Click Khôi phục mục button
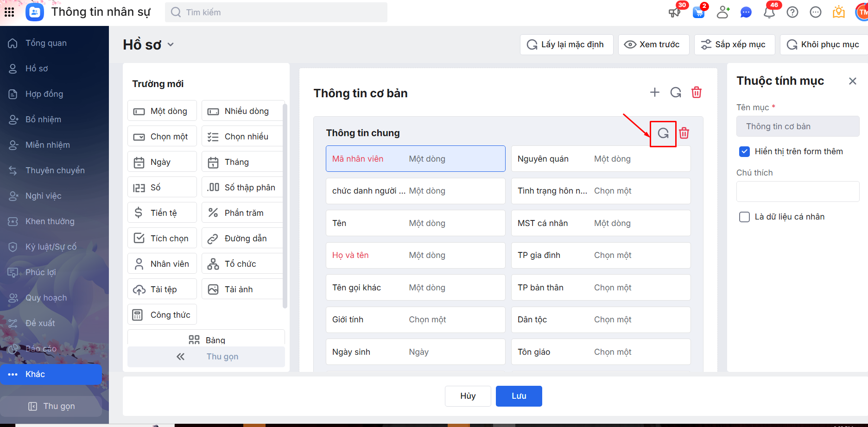This screenshot has height=427, width=868. point(824,44)
